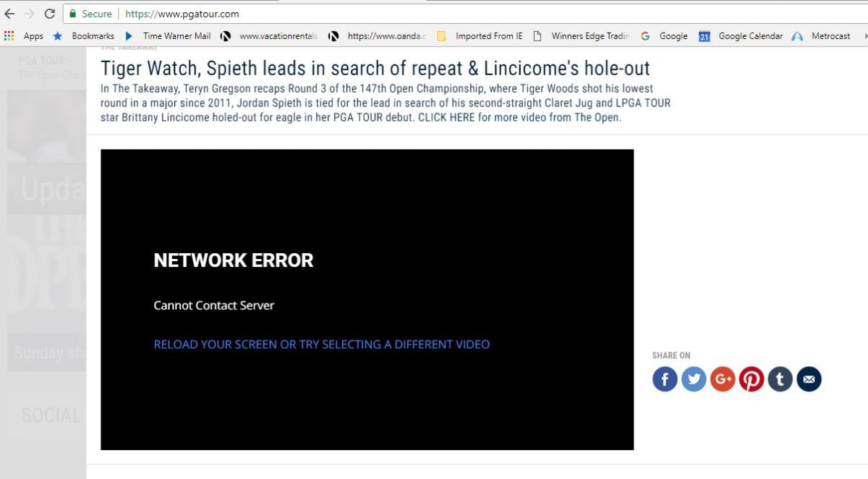Click the dimmed SOCIAL section heading
This screenshot has height=479, width=868.
51,415
